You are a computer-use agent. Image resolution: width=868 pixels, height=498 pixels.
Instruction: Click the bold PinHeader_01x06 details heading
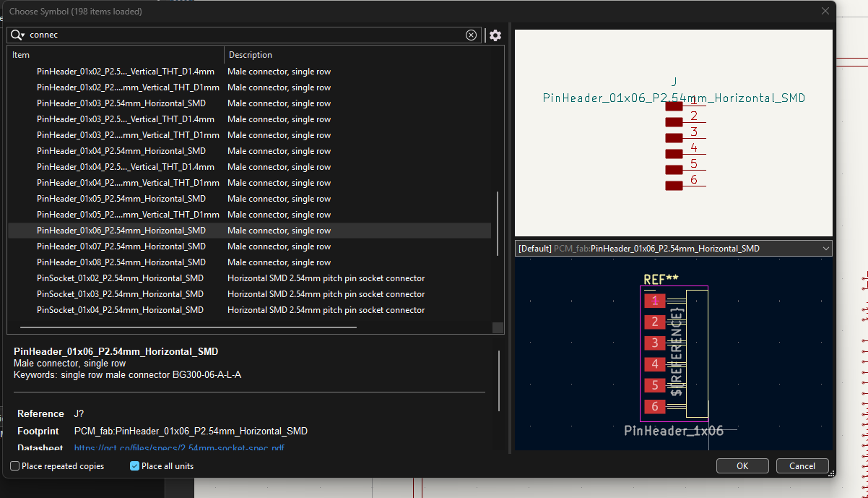116,351
